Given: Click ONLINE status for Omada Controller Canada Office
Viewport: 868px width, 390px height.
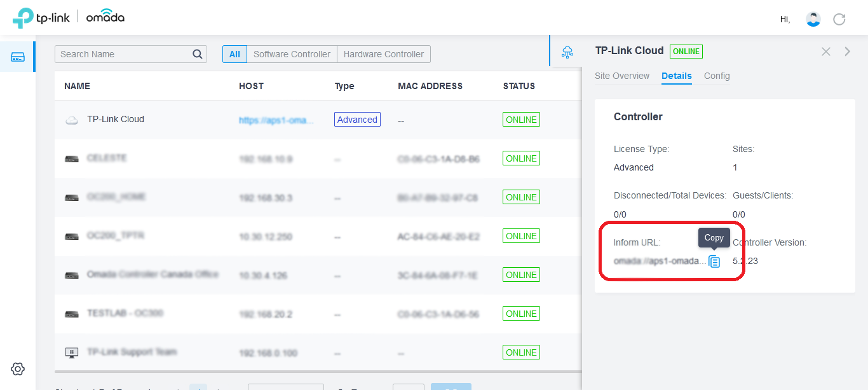Looking at the screenshot, I should click(x=521, y=275).
